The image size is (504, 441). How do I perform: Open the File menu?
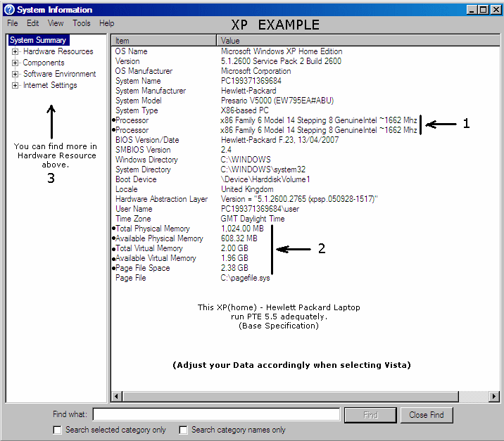tap(13, 23)
